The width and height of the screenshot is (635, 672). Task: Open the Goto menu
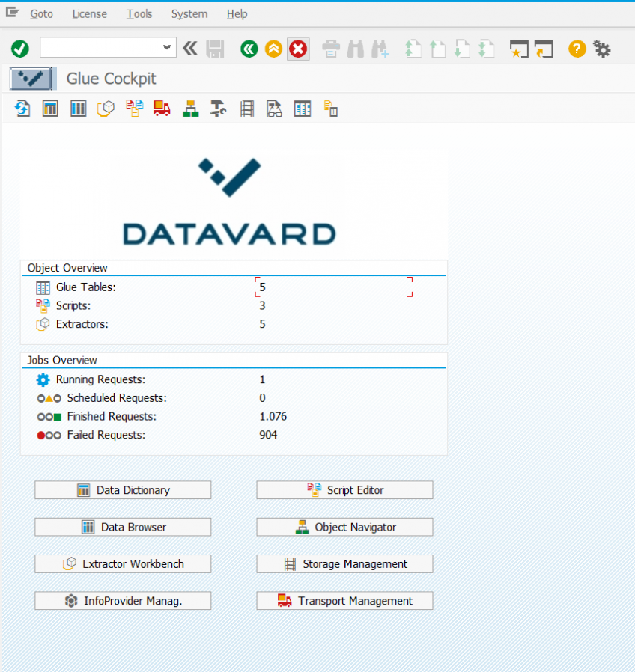click(x=42, y=14)
